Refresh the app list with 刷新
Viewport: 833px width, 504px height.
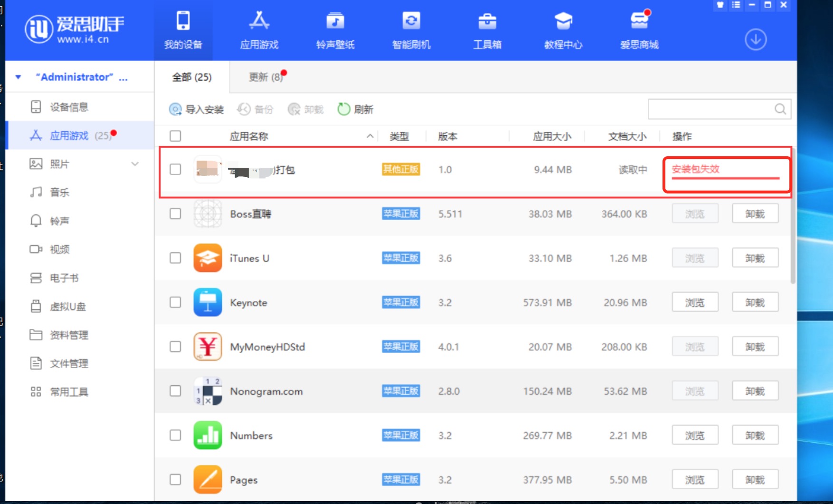pyautogui.click(x=355, y=109)
